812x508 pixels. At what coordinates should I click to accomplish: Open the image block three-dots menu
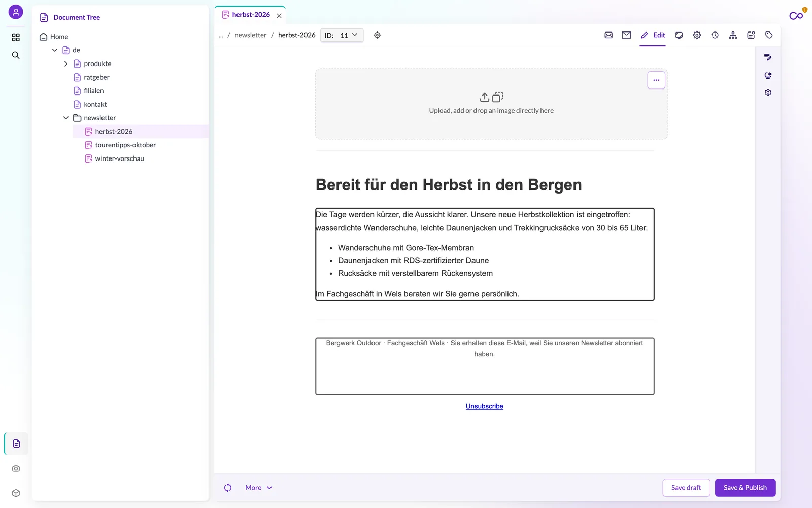656,80
